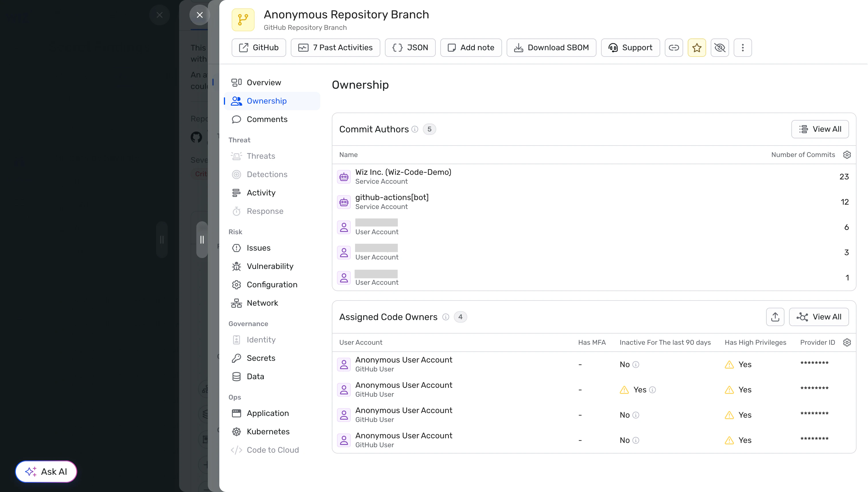Viewport: 868px width, 492px height.
Task: Open the Identity sidebar item
Action: (x=272, y=340)
